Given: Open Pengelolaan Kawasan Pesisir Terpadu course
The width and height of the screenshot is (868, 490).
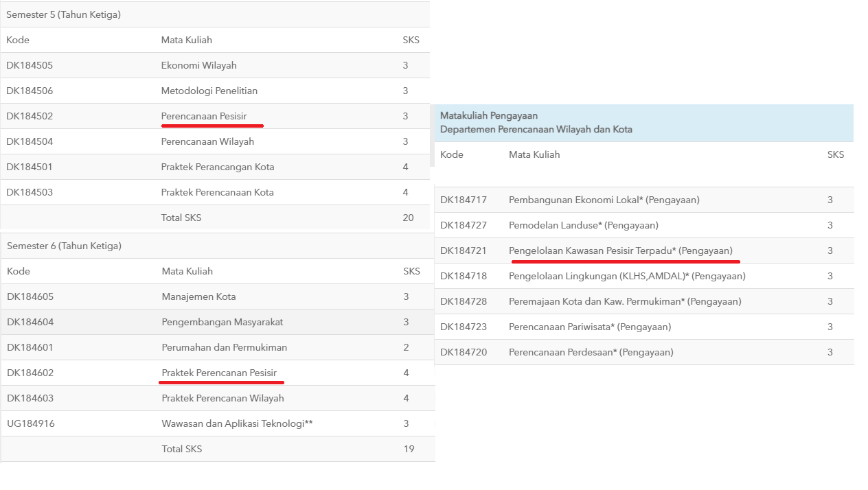Looking at the screenshot, I should (620, 250).
